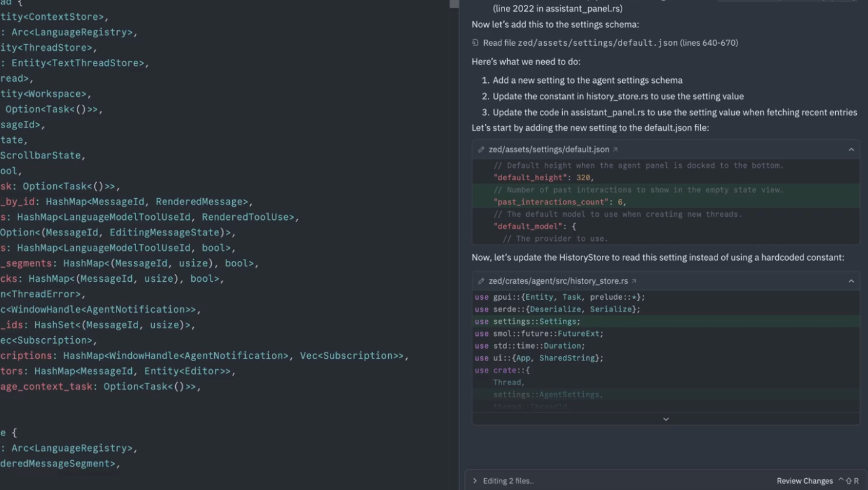The image size is (868, 490).
Task: Click the Read file tool icon
Action: pos(475,43)
